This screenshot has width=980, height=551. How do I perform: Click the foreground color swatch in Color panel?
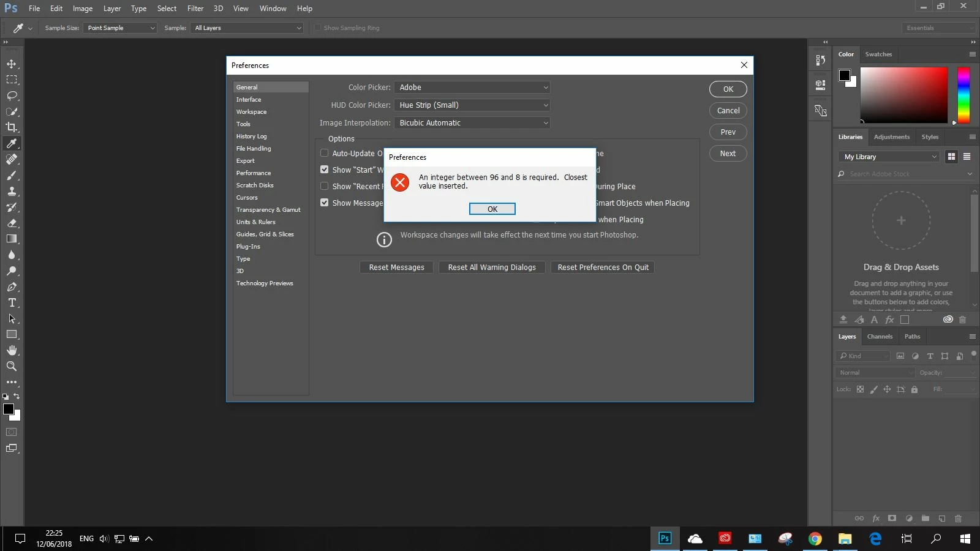click(845, 75)
